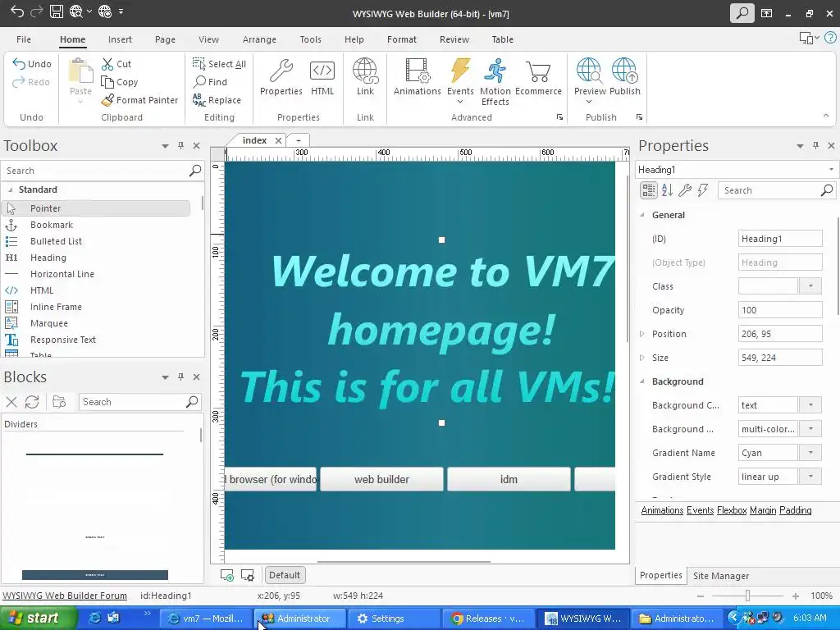Open the Flexbox link in Properties
The height and width of the screenshot is (630, 840).
pyautogui.click(x=732, y=510)
